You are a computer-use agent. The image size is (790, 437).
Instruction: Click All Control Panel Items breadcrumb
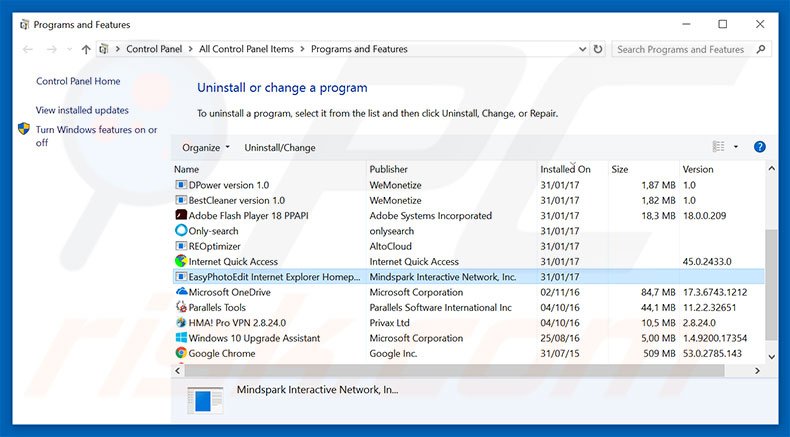click(x=246, y=49)
